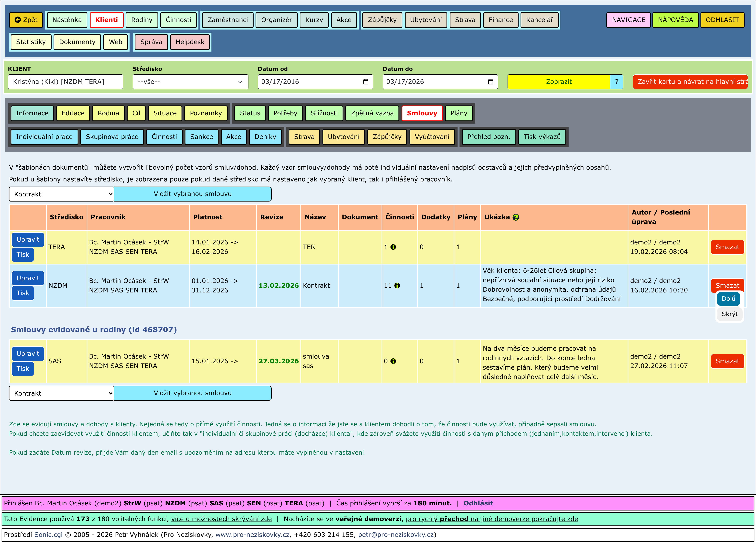Click the Dolů scroll-down button
Screen dimensions: 756x553
(728, 299)
